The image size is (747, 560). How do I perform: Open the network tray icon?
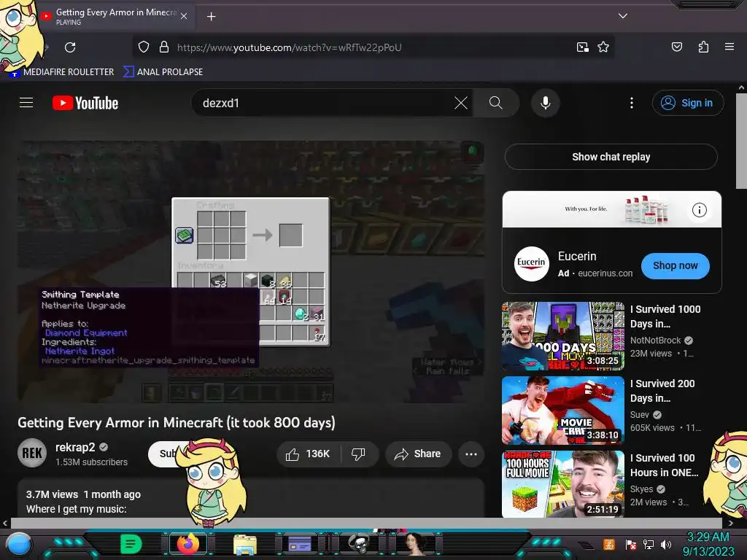[648, 544]
